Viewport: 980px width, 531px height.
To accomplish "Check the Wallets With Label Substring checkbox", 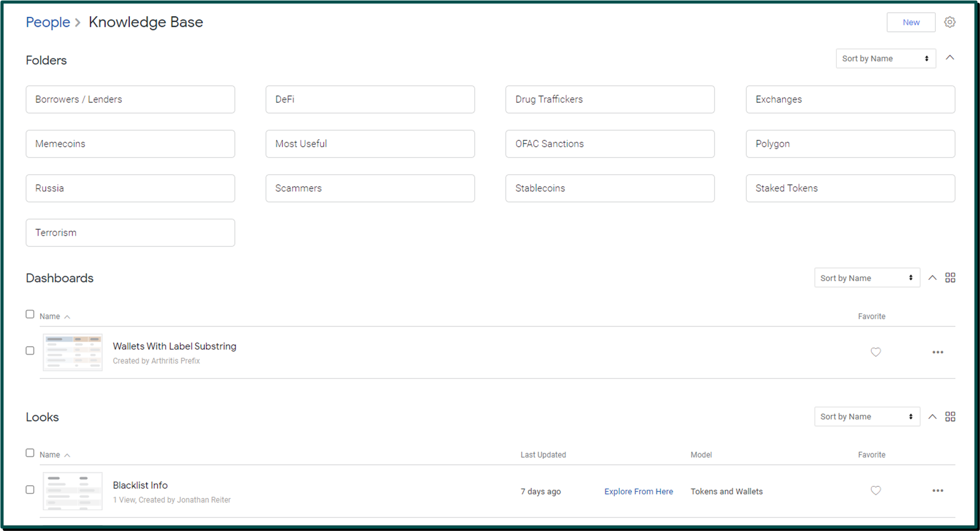I will [30, 351].
